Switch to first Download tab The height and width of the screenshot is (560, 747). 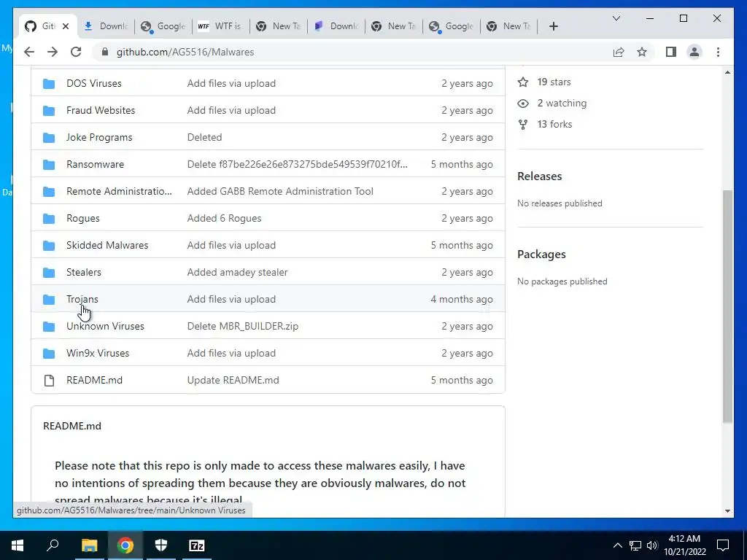click(106, 26)
